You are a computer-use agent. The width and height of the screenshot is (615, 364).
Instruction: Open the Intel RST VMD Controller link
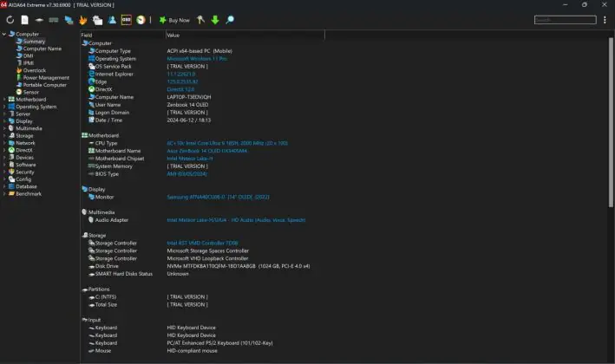[x=202, y=244]
